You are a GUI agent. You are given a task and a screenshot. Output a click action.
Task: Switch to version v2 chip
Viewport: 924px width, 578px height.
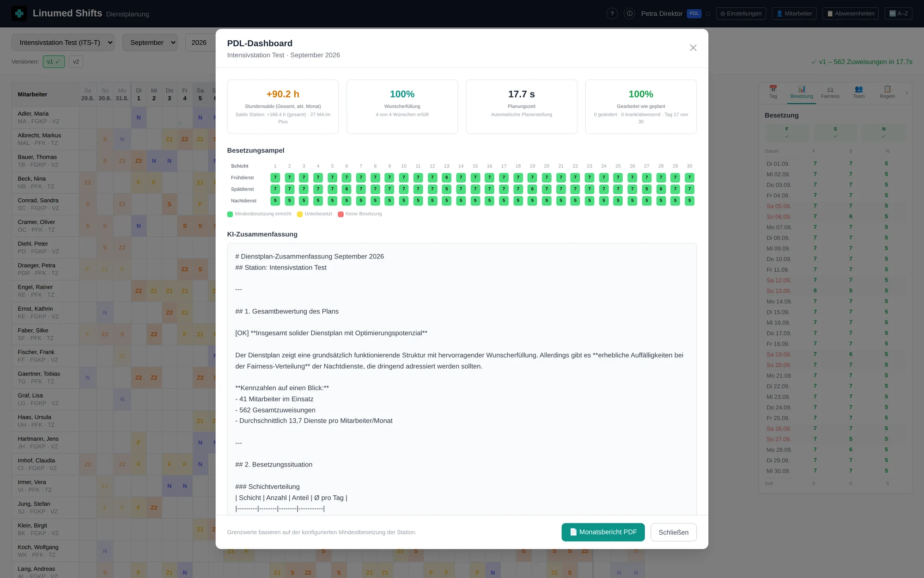click(x=76, y=61)
